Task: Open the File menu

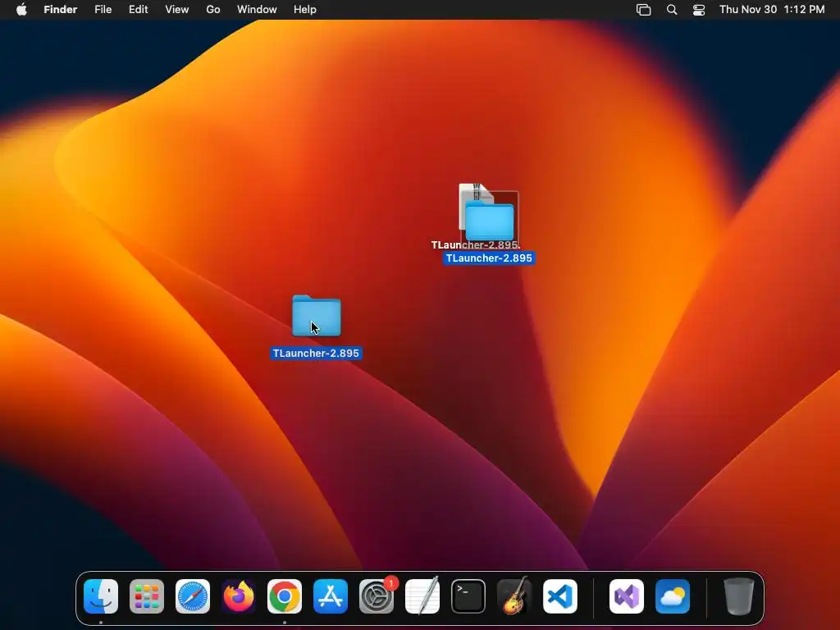Action: pyautogui.click(x=103, y=10)
